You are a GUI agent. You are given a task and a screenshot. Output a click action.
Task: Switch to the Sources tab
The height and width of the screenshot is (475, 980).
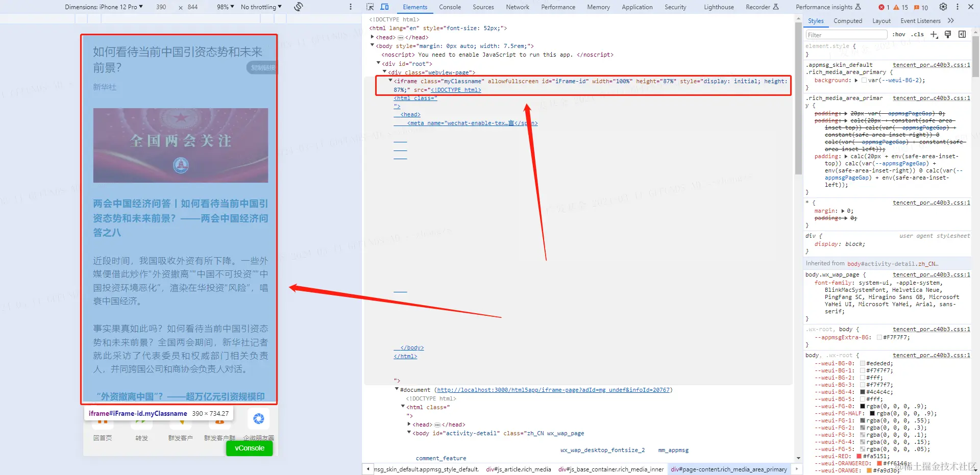tap(483, 7)
